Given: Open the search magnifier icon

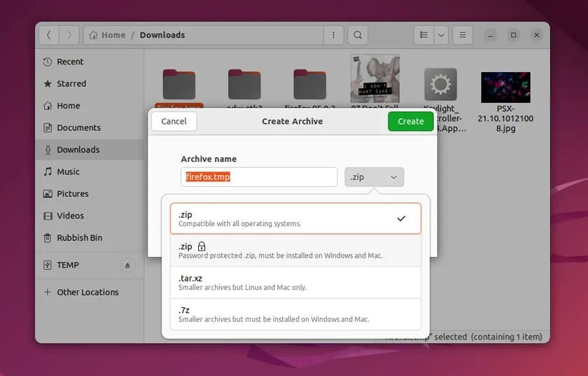Looking at the screenshot, I should click(358, 35).
